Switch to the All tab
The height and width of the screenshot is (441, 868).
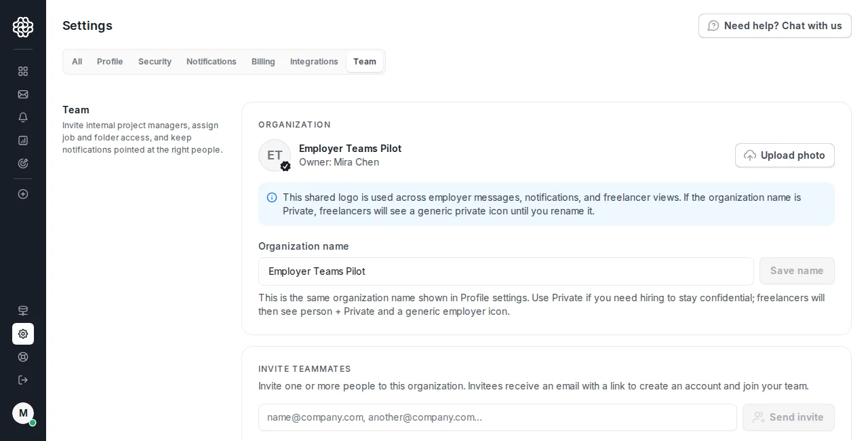77,62
